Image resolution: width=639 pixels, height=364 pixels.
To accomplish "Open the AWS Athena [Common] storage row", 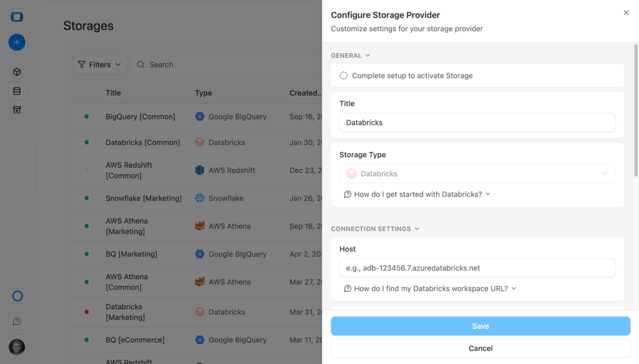I will (197, 282).
